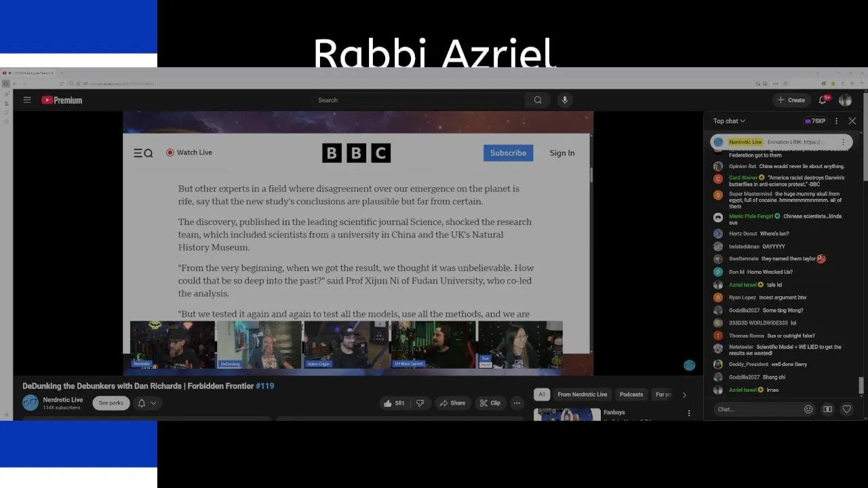Click chat user Cord Wainer
868x488 pixels.
click(743, 178)
